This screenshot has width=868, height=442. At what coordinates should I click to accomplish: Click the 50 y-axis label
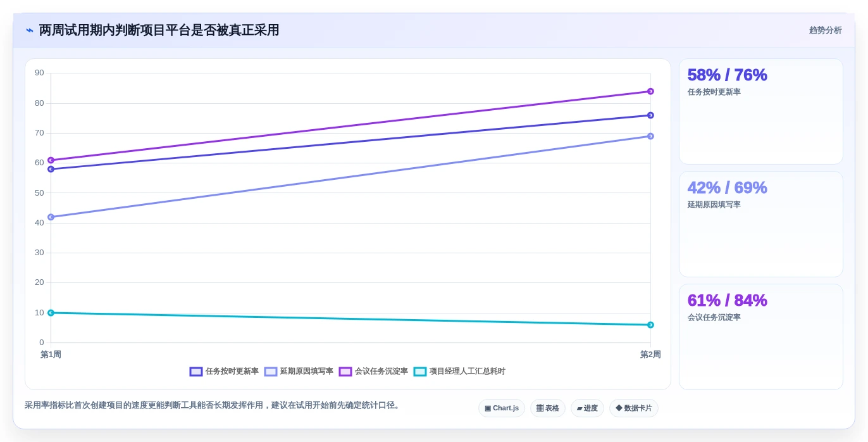[39, 193]
